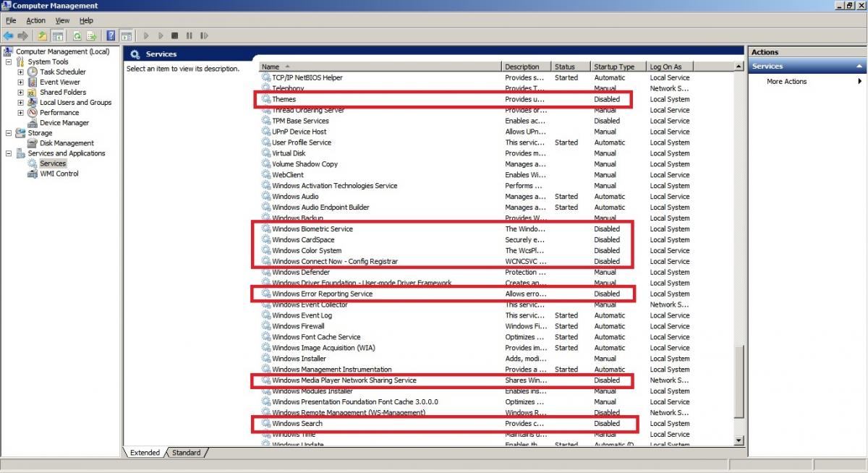Image resolution: width=868 pixels, height=473 pixels.
Task: Expand the Shared Folders tree node
Action: 21,93
